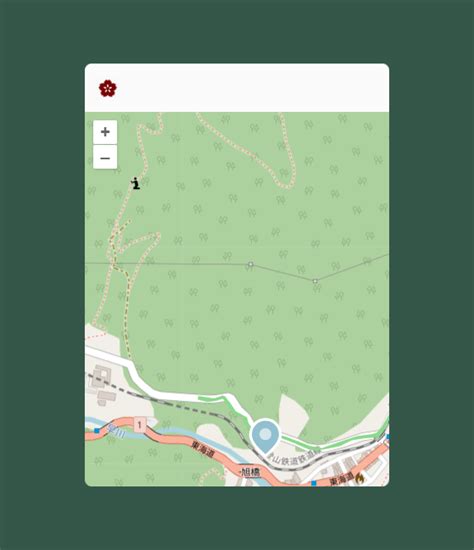Zoom out with the minus button
The width and height of the screenshot is (474, 550).
click(105, 158)
